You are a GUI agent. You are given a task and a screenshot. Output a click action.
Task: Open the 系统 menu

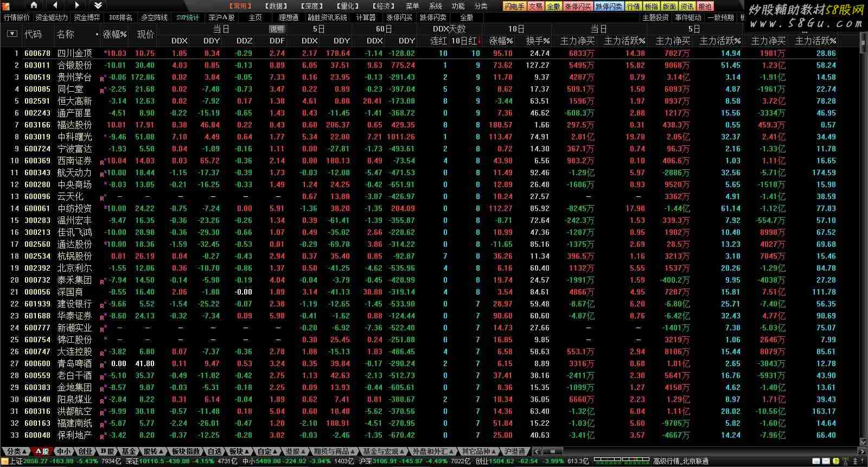(x=436, y=6)
